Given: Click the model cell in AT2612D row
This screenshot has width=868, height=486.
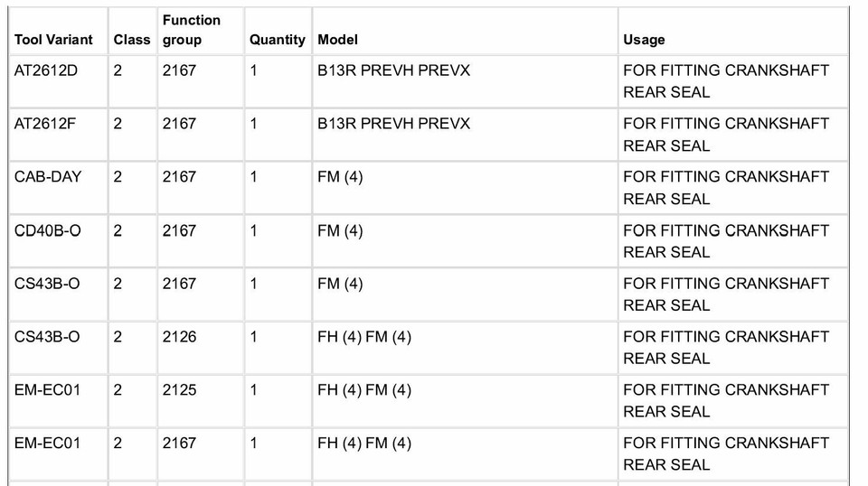Looking at the screenshot, I should [393, 70].
